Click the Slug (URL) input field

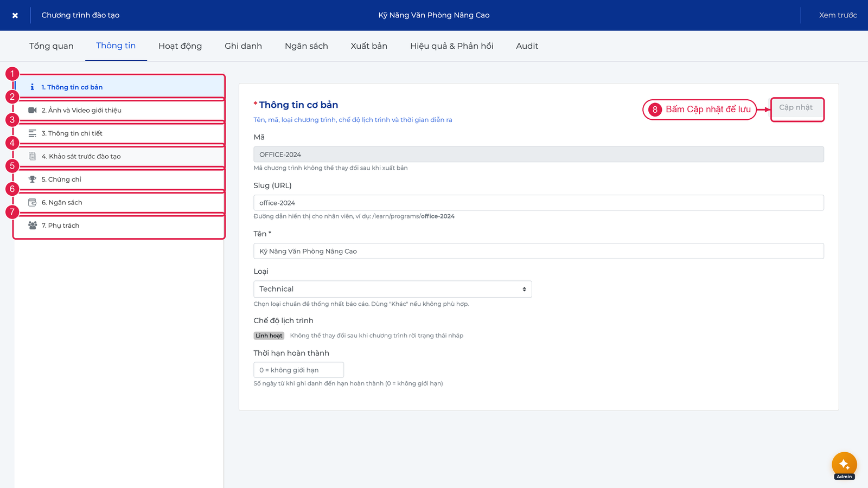[x=539, y=203]
